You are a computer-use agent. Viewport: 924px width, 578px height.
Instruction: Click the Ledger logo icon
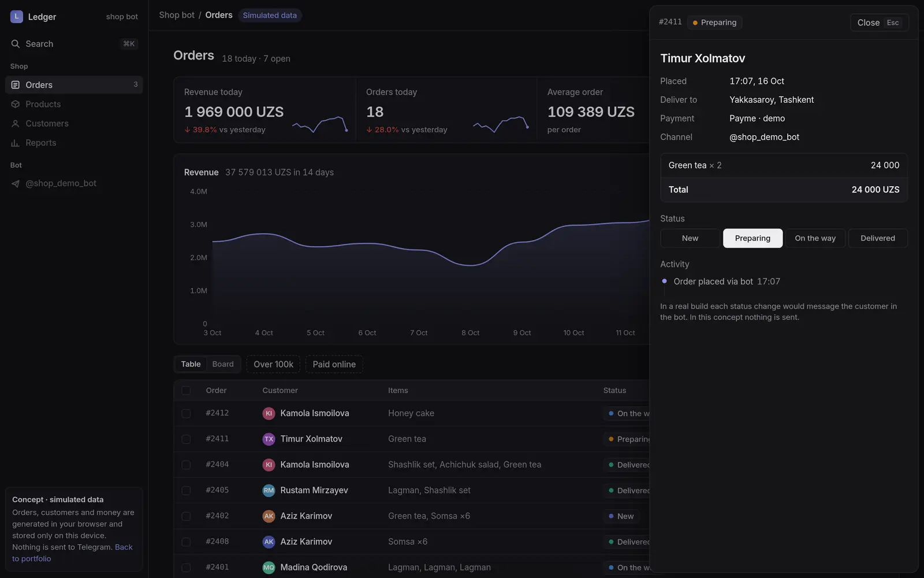point(17,17)
